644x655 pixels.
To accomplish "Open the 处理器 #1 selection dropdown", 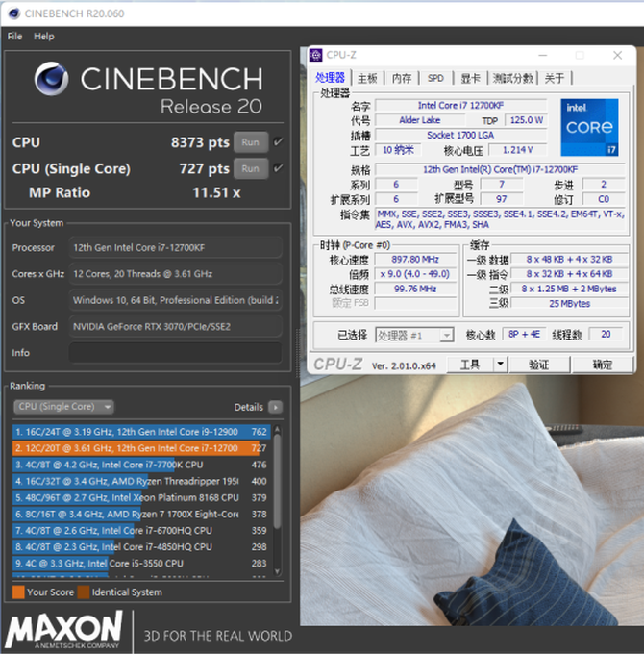I will point(413,336).
